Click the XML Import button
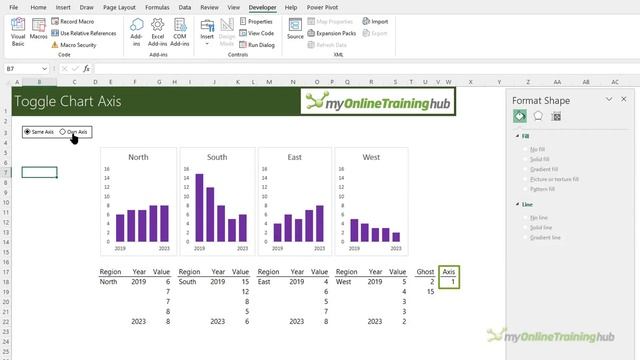 tap(375, 21)
